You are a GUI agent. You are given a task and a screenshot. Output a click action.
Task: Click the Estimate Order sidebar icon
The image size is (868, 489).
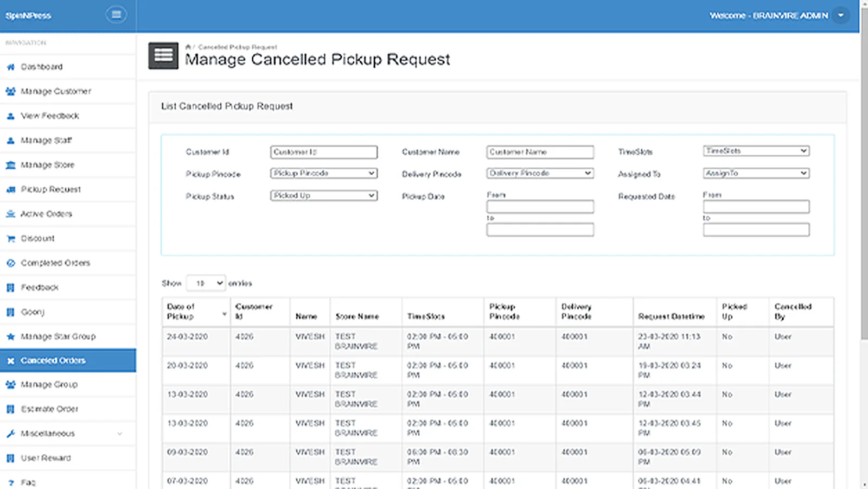point(10,409)
